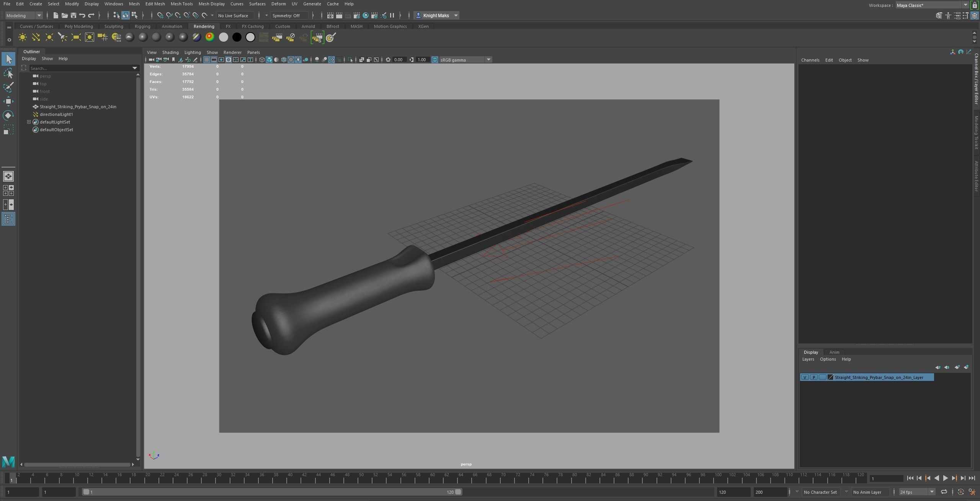The height and width of the screenshot is (501, 980).
Task: Select Straight_Striking_Prybar_Snap_on_24in in Outliner
Action: coord(78,107)
